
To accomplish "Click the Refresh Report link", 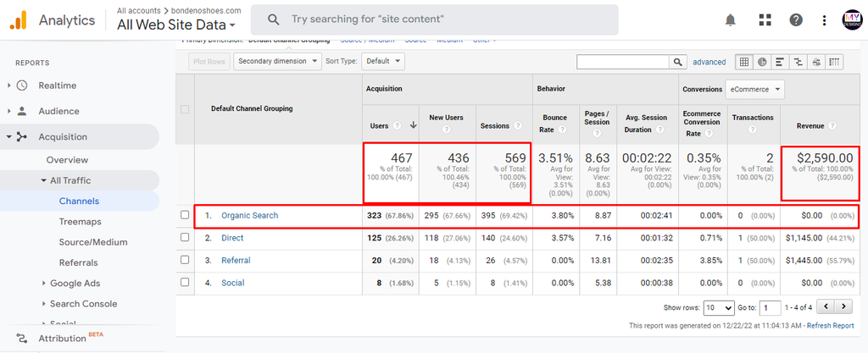I will 831,326.
